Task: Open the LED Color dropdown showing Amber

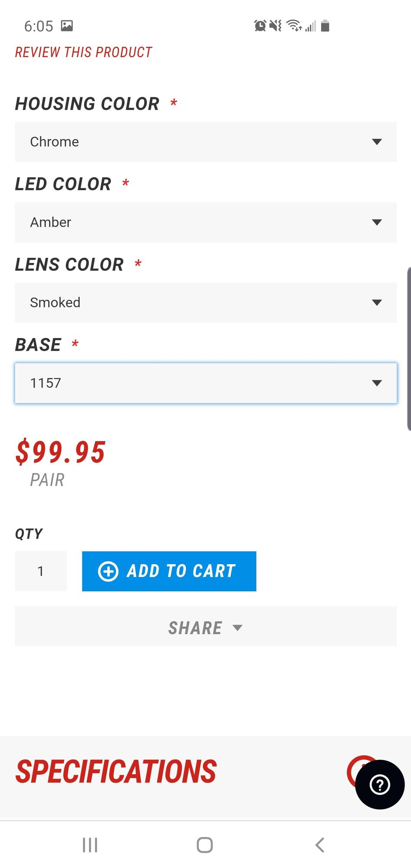Action: [x=206, y=222]
